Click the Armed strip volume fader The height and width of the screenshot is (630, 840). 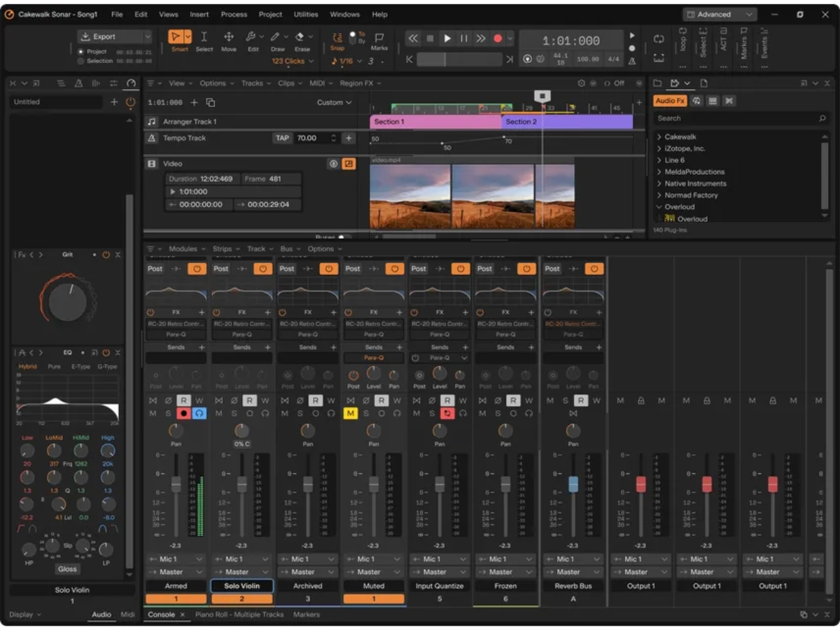pos(176,484)
